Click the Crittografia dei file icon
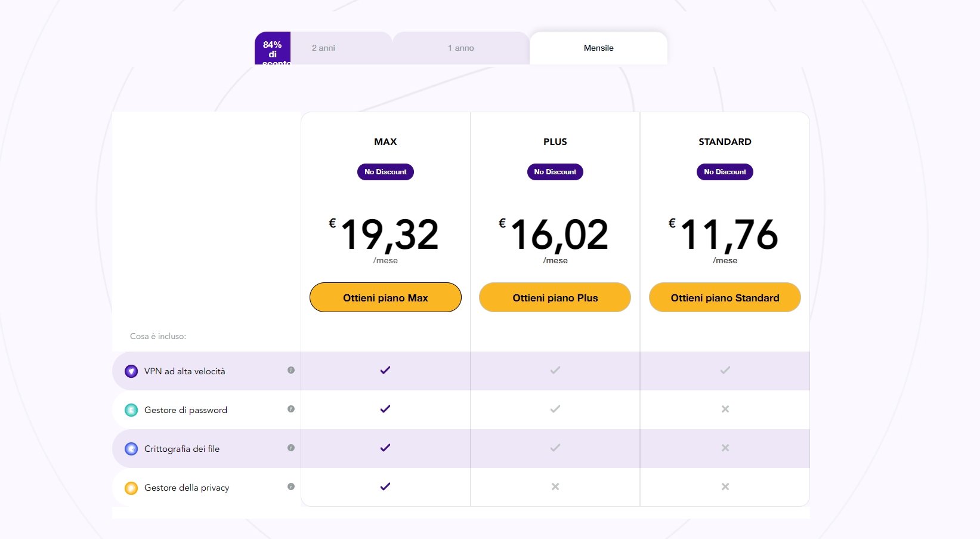This screenshot has height=539, width=980. (131, 449)
